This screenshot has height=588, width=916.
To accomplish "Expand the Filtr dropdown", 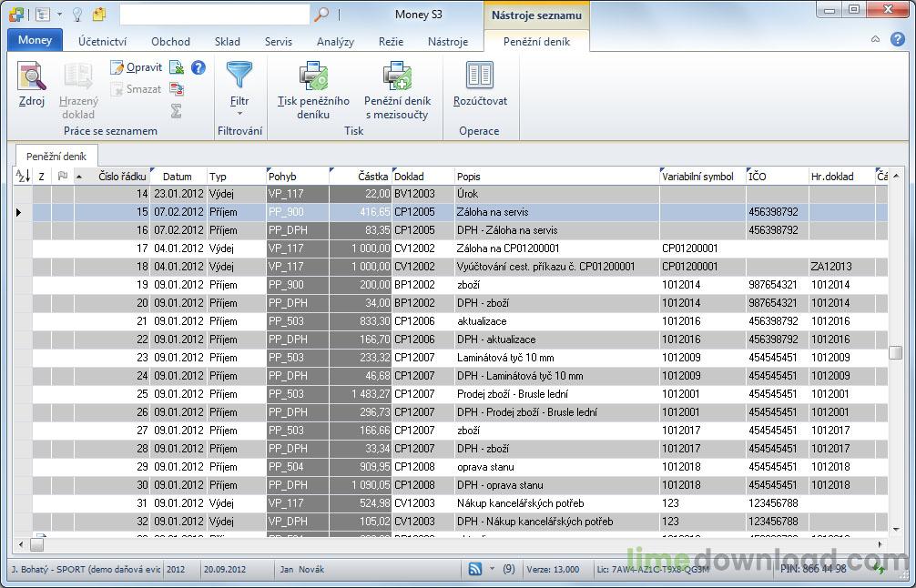I will [239, 114].
